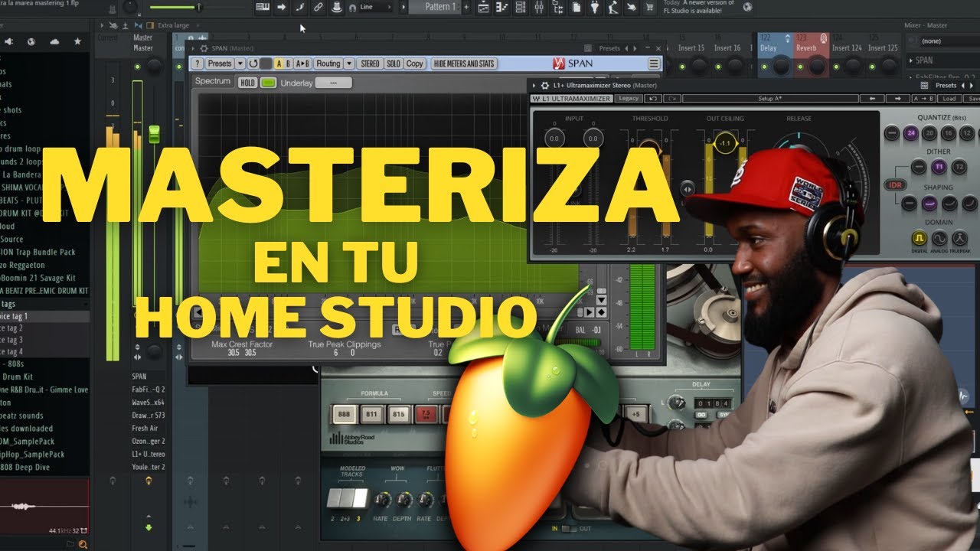Screen dimensions: 980x551
Task: Select formula 811 on Abbey Road plugin
Action: [x=371, y=414]
